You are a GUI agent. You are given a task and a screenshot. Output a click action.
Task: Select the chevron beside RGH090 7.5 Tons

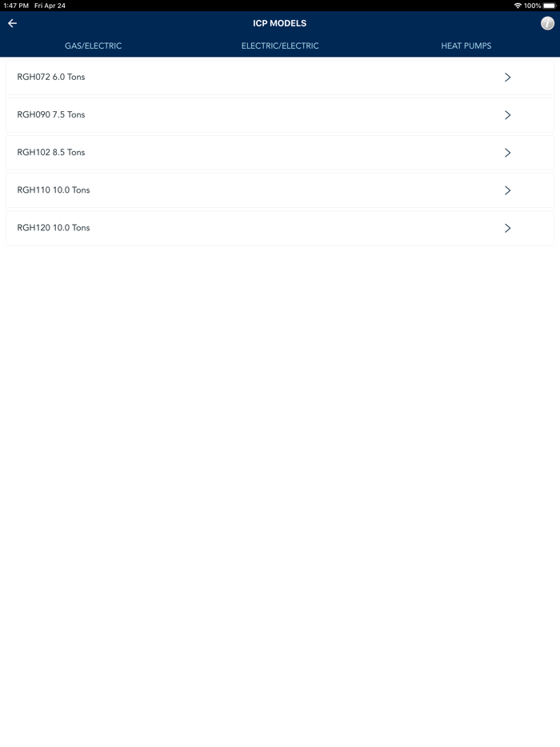coord(507,115)
